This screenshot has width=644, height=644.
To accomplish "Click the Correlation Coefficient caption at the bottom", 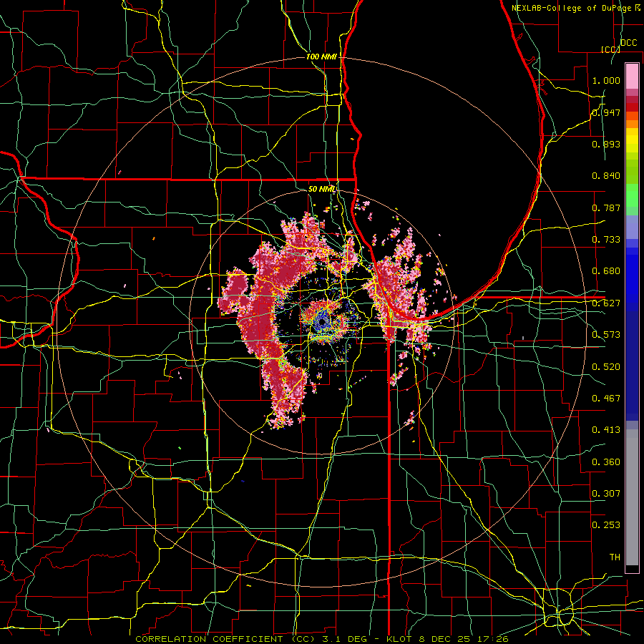I will [x=322, y=639].
